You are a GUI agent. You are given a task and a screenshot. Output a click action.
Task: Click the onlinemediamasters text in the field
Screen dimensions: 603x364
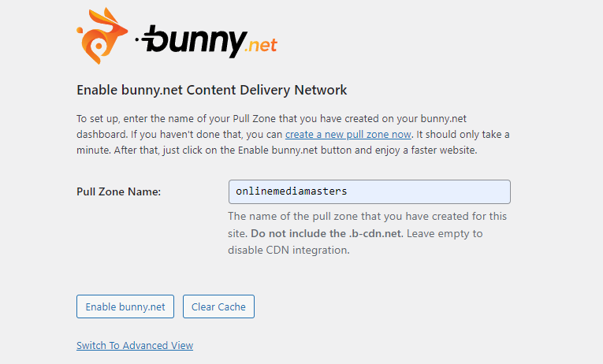click(x=292, y=191)
